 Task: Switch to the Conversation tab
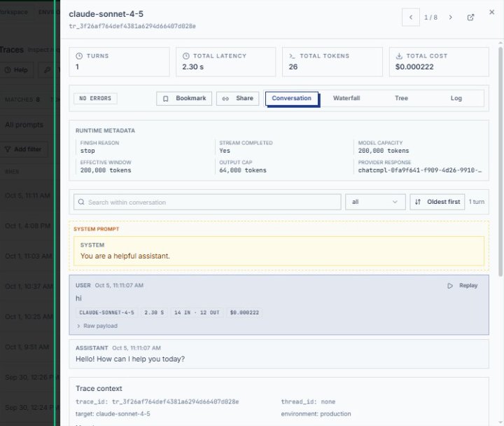[292, 99]
